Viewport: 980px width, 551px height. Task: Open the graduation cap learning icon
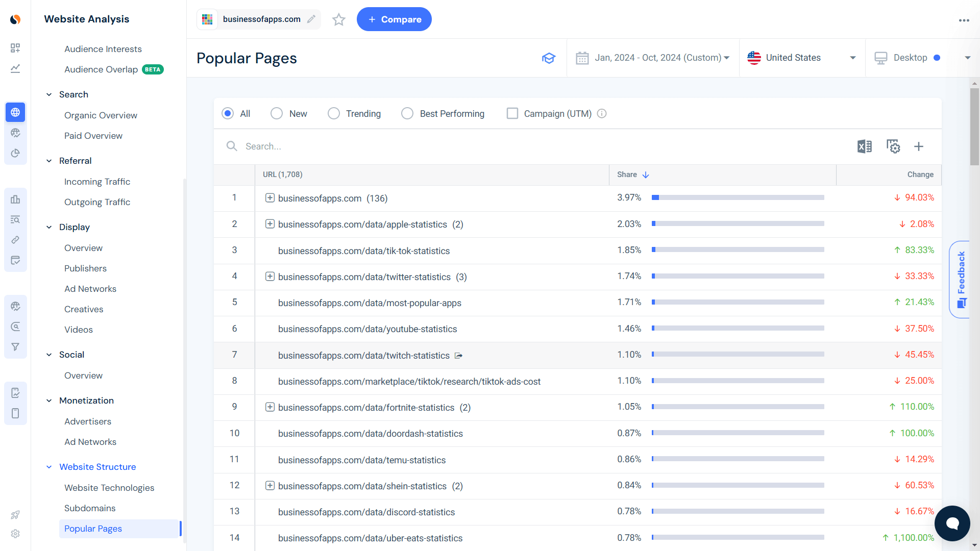[x=549, y=58]
